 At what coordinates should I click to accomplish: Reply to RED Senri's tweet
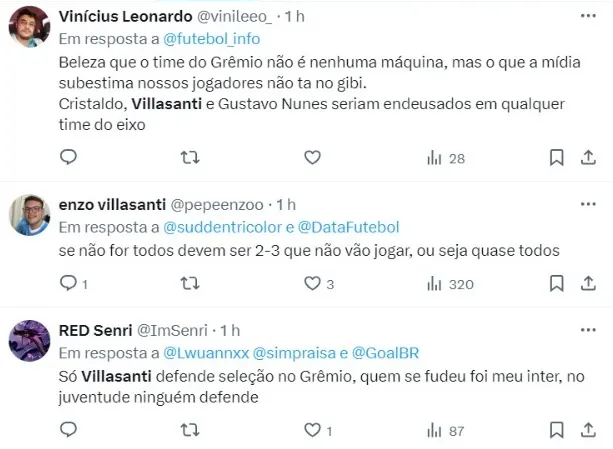pos(68,430)
